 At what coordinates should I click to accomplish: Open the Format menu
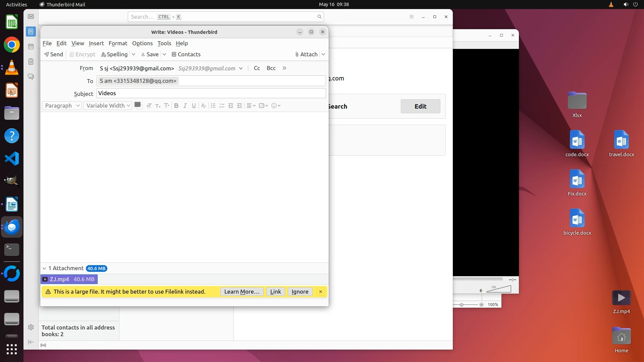118,43
